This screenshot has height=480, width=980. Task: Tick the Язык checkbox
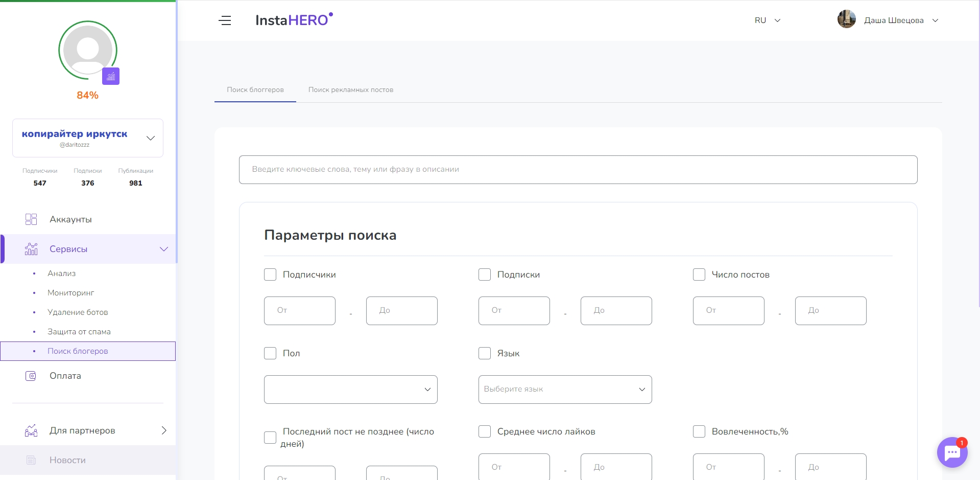pyautogui.click(x=485, y=353)
